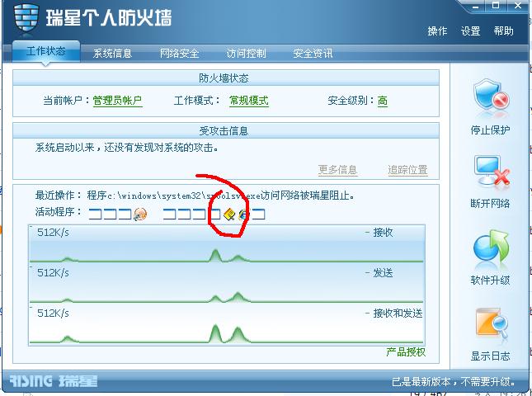Go to the 访问控制 tab

pyautogui.click(x=246, y=54)
